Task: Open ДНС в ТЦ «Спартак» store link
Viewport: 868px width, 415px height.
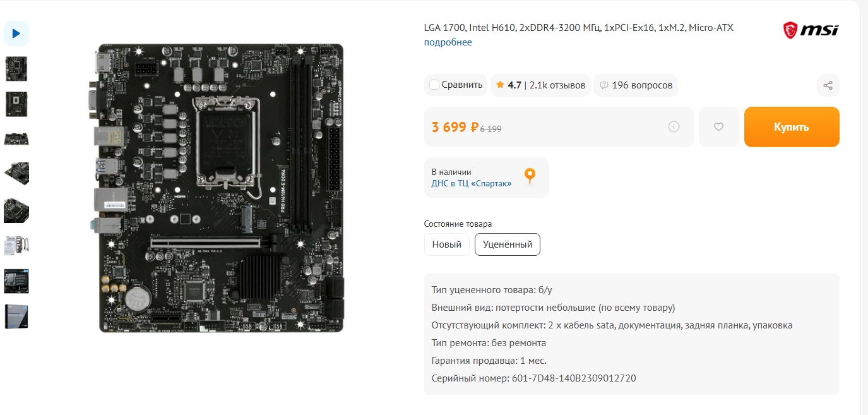Action: (472, 183)
